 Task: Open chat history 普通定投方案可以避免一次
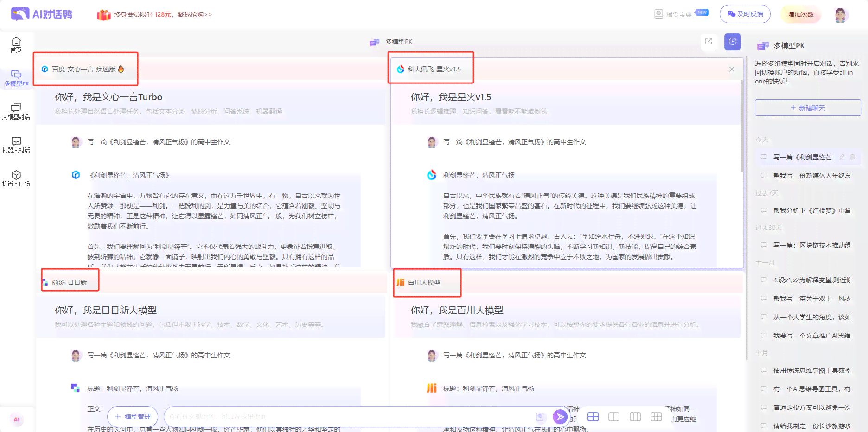[x=808, y=407]
